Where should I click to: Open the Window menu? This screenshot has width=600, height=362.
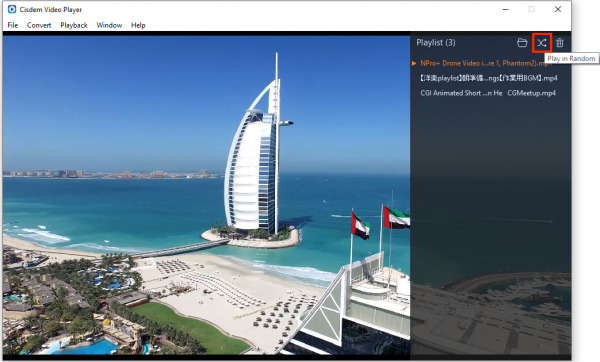click(x=109, y=25)
